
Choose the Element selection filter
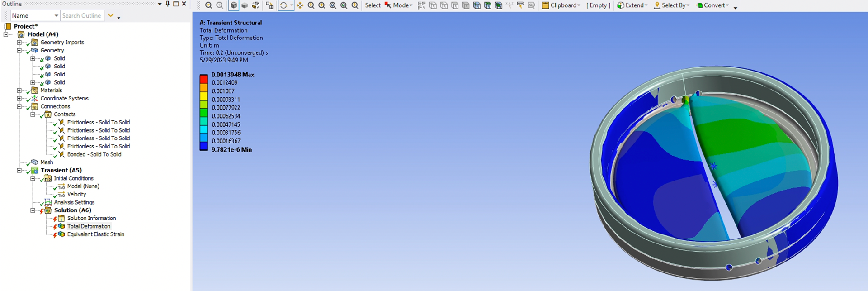point(499,5)
